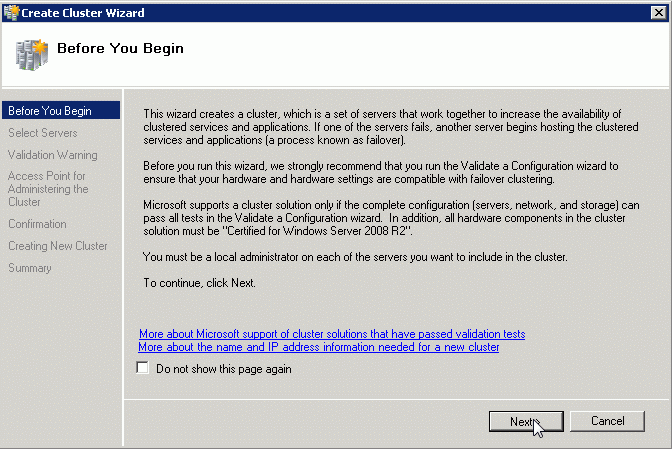The width and height of the screenshot is (672, 449).
Task: Enable Do not show this page again
Action: (x=142, y=368)
